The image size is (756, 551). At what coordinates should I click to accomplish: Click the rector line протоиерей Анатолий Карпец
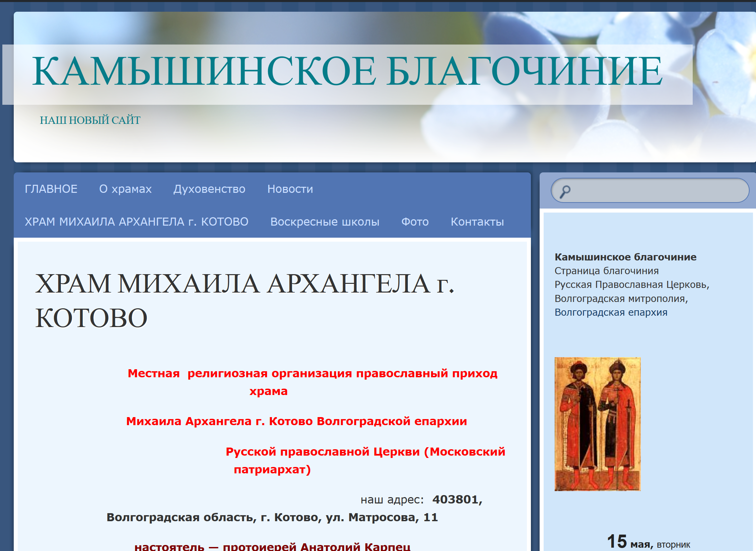tap(317, 547)
